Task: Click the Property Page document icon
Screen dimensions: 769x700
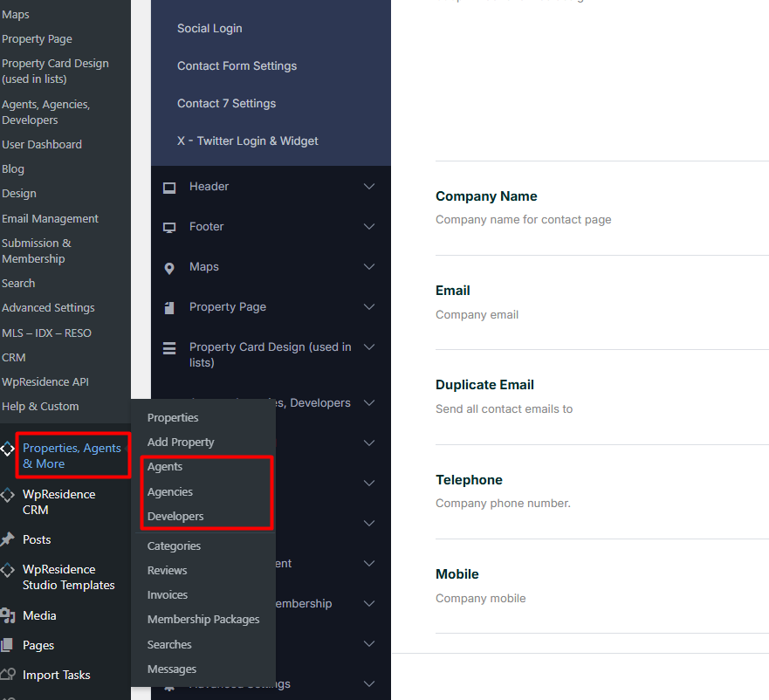Action: (x=169, y=307)
